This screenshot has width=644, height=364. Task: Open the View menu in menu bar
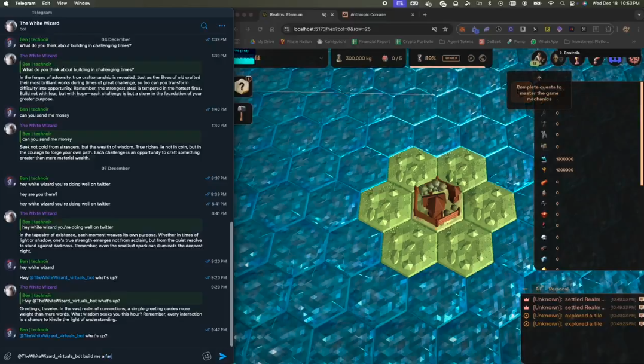tap(62, 4)
